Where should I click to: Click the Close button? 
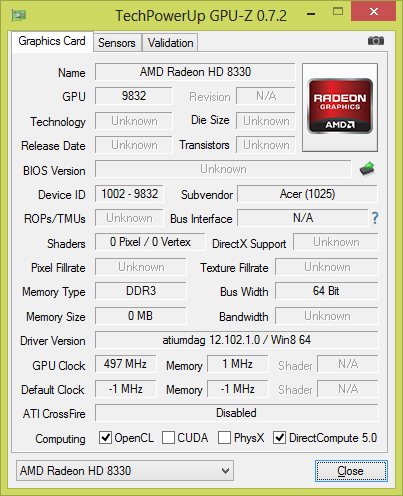pyautogui.click(x=351, y=471)
